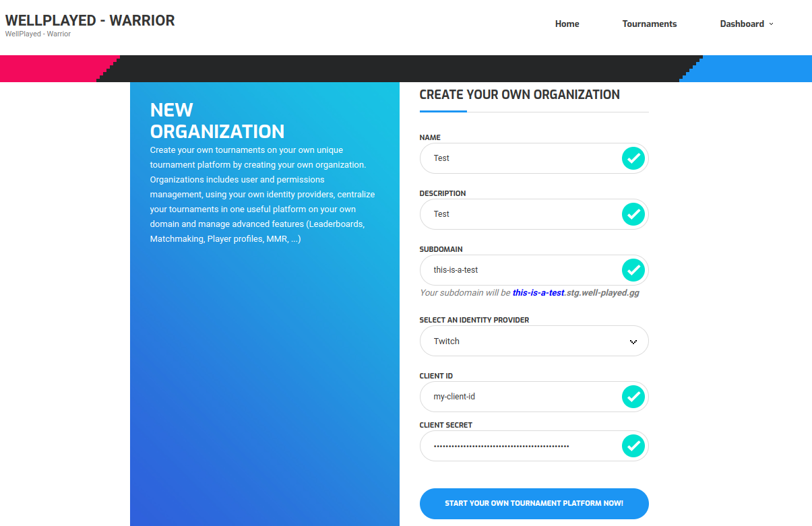The image size is (812, 526).
Task: Select the Client ID text field
Action: click(x=519, y=397)
